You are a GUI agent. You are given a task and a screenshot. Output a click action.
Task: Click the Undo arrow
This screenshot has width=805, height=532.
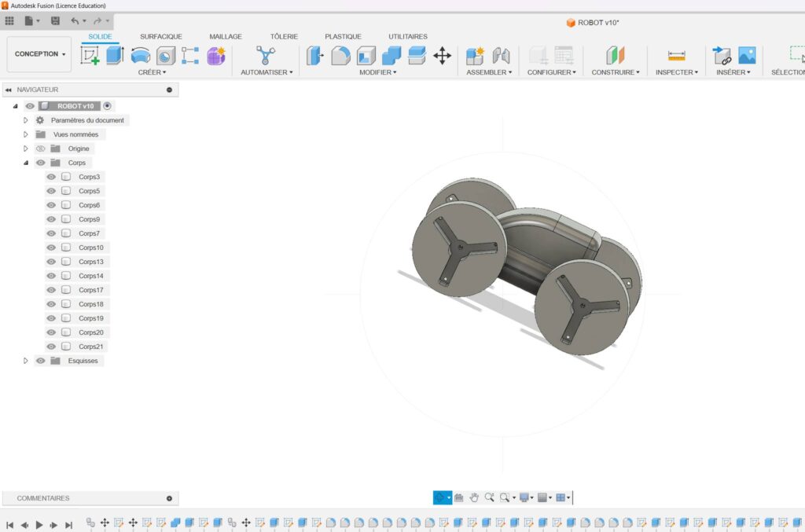[75, 21]
